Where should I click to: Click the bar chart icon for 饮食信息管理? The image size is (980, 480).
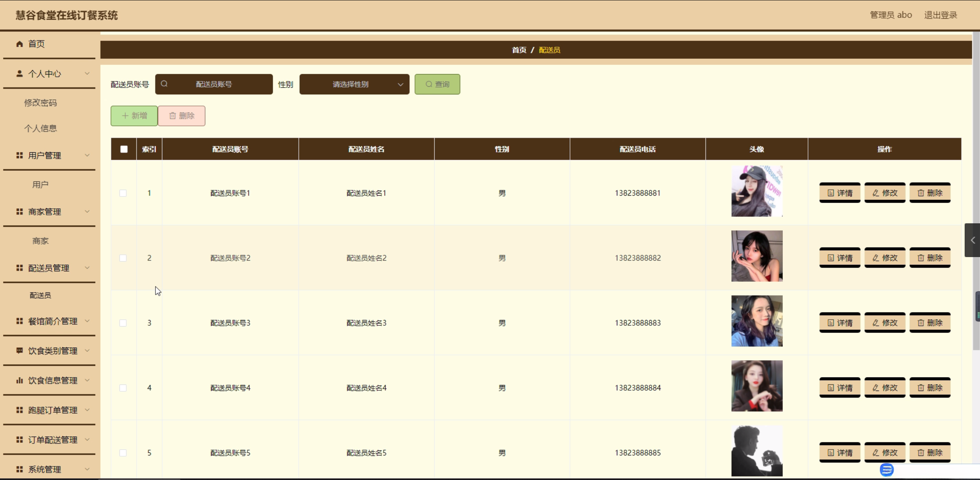click(20, 380)
